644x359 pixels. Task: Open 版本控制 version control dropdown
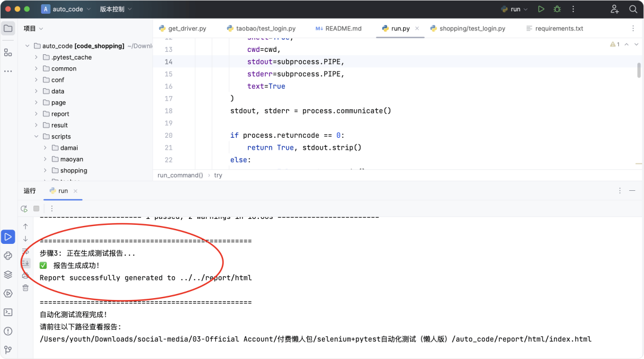click(116, 9)
